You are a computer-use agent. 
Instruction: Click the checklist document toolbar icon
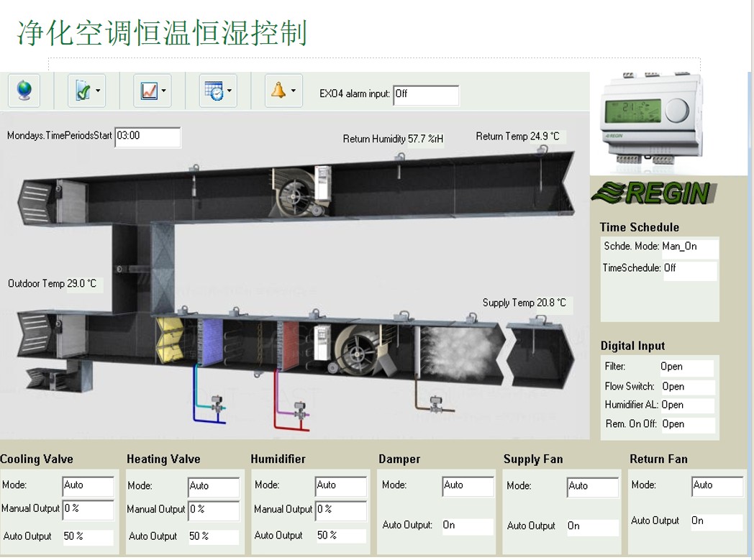[83, 91]
